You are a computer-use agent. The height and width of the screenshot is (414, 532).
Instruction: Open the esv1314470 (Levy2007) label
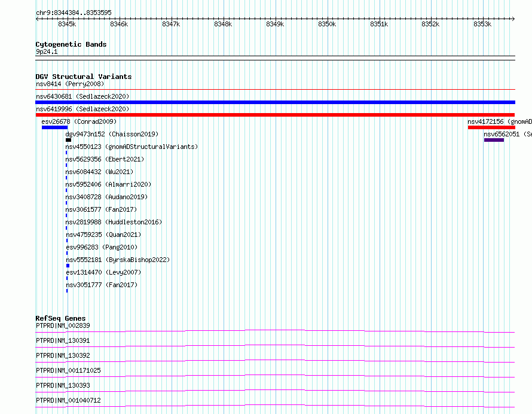coord(103,272)
